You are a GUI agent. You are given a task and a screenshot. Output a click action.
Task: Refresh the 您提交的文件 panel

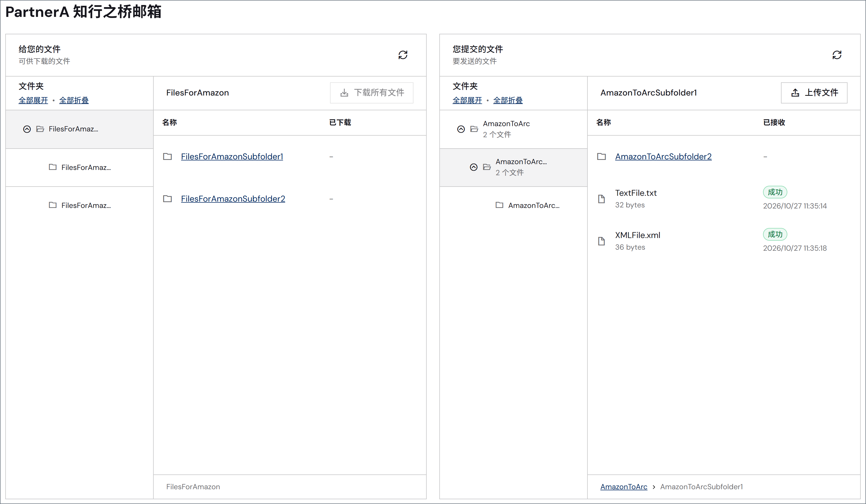pos(837,55)
